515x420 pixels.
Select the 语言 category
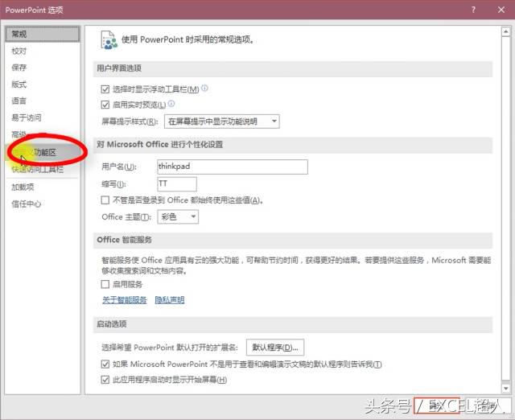tap(19, 101)
